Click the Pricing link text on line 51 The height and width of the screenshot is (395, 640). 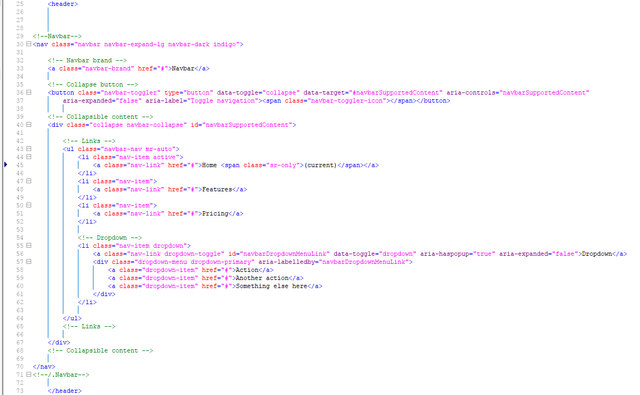(x=215, y=213)
